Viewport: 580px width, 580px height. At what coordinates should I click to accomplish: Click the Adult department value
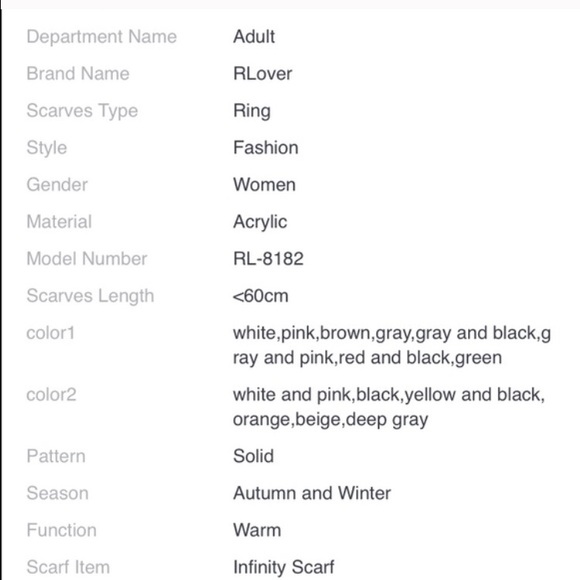[x=254, y=37]
